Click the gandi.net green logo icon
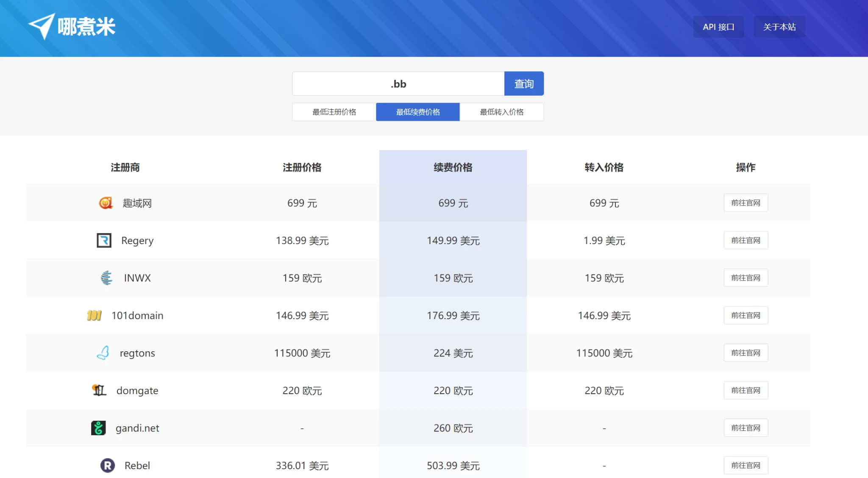This screenshot has width=868, height=478. coord(98,428)
